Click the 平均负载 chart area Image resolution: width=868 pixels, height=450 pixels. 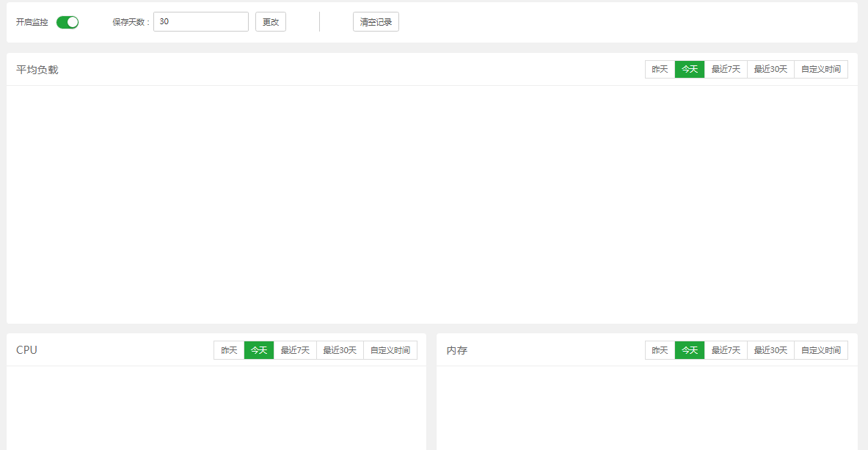point(433,198)
